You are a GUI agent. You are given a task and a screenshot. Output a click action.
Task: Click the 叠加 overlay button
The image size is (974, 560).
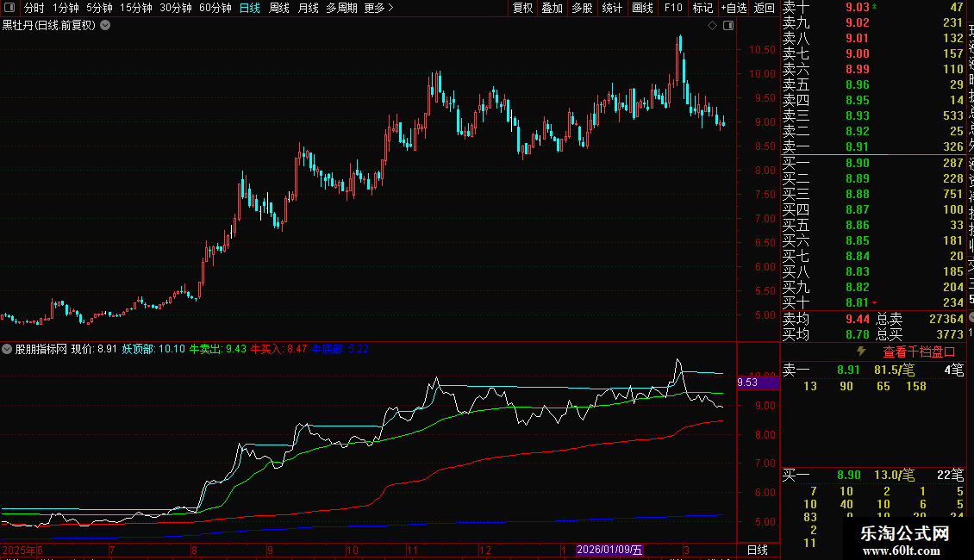(x=552, y=8)
